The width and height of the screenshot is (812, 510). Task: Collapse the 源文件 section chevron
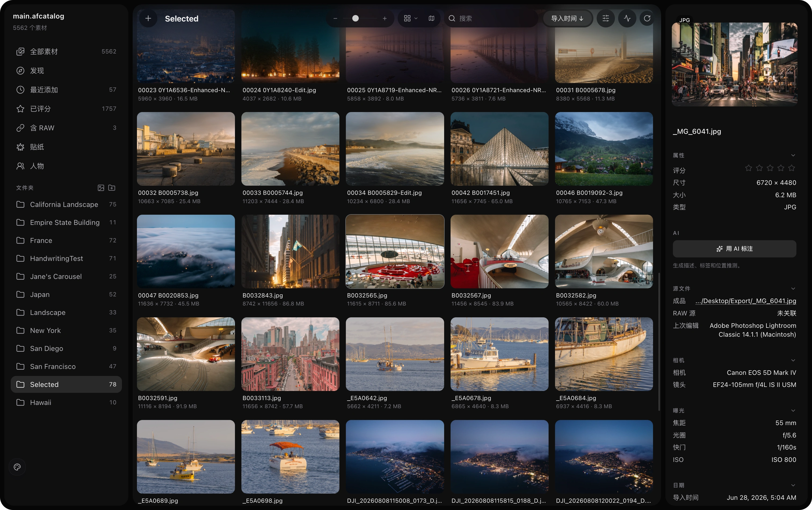point(793,289)
